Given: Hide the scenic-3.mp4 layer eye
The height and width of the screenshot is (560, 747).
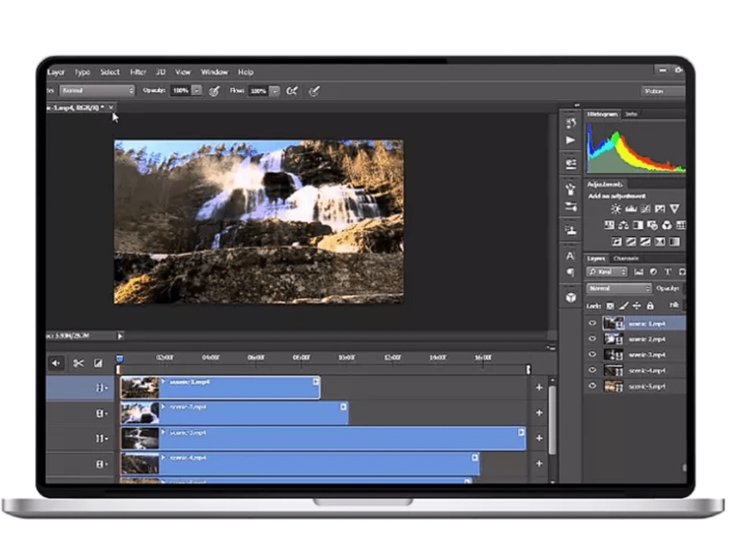Looking at the screenshot, I should click(x=592, y=355).
